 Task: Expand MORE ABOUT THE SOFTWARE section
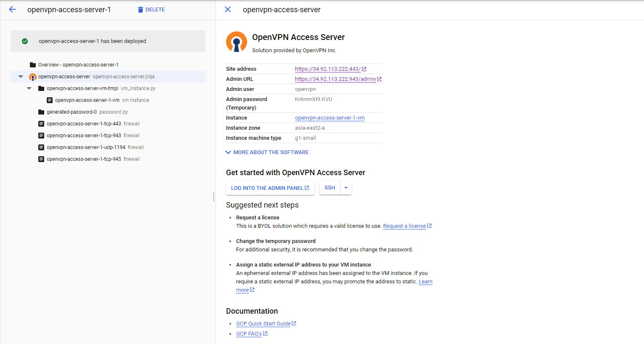point(267,152)
